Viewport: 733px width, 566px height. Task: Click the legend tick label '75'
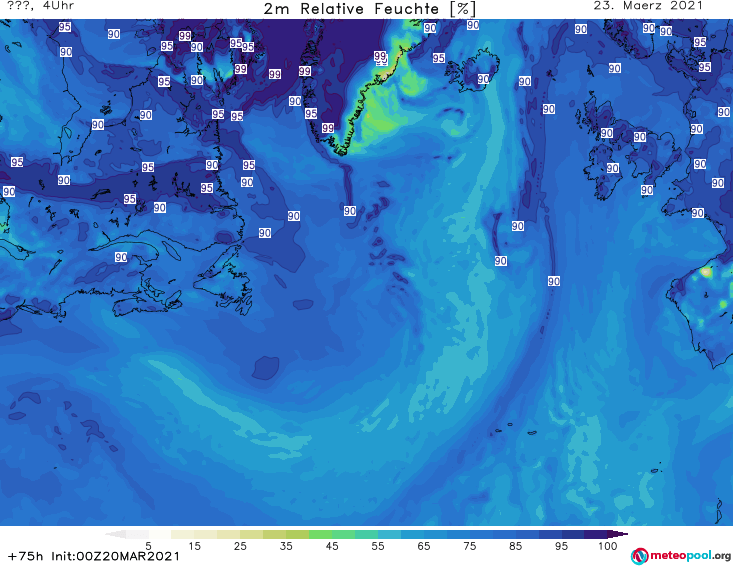(469, 546)
